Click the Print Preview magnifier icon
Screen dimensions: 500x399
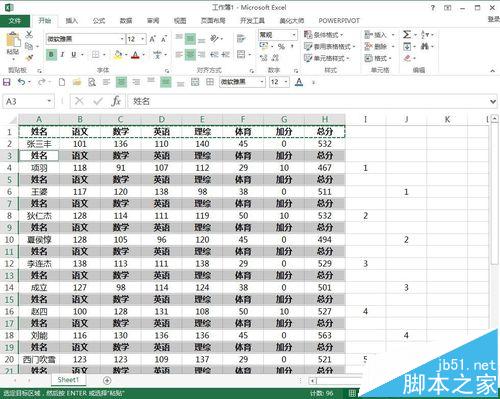tap(92, 82)
